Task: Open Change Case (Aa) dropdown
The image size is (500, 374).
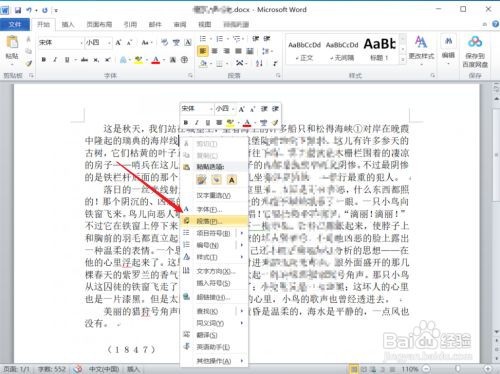Action: (146, 43)
